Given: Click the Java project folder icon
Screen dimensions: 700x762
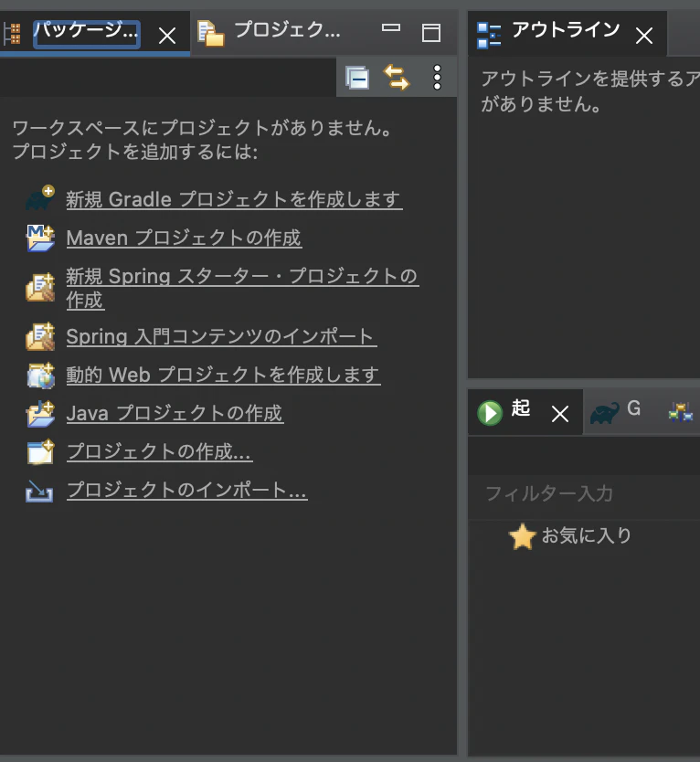Looking at the screenshot, I should click(40, 414).
